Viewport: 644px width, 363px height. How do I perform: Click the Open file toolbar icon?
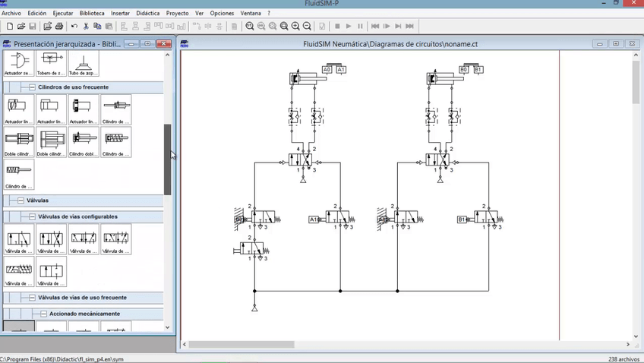click(x=21, y=27)
